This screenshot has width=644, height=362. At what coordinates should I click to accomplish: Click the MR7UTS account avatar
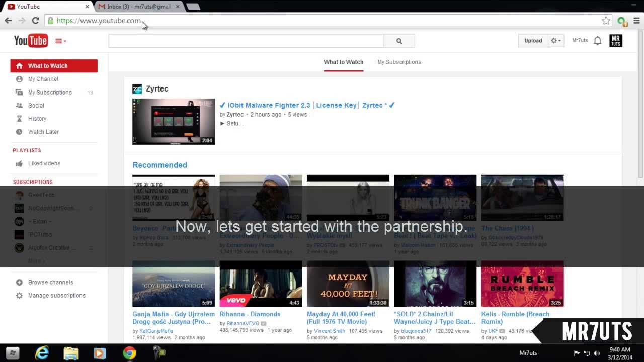point(616,41)
